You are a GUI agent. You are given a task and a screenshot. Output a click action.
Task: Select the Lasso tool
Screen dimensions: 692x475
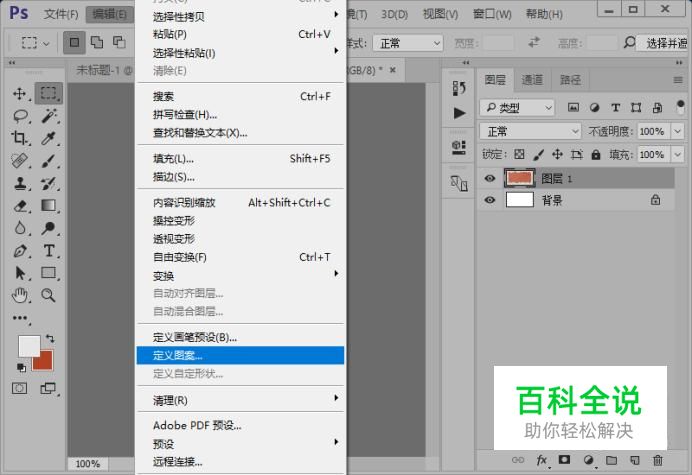tap(21, 116)
